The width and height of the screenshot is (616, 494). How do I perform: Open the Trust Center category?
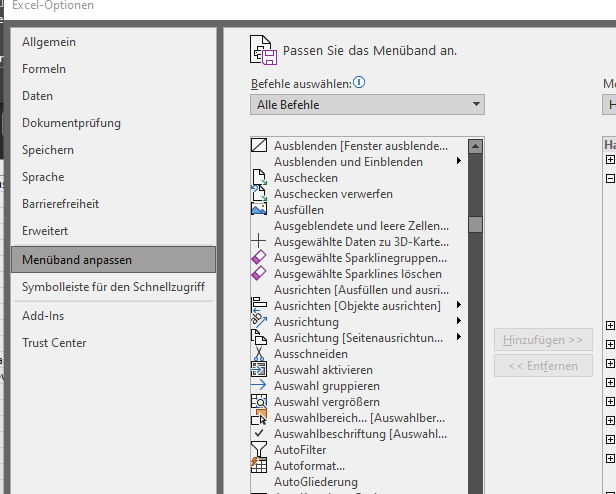tap(114, 343)
